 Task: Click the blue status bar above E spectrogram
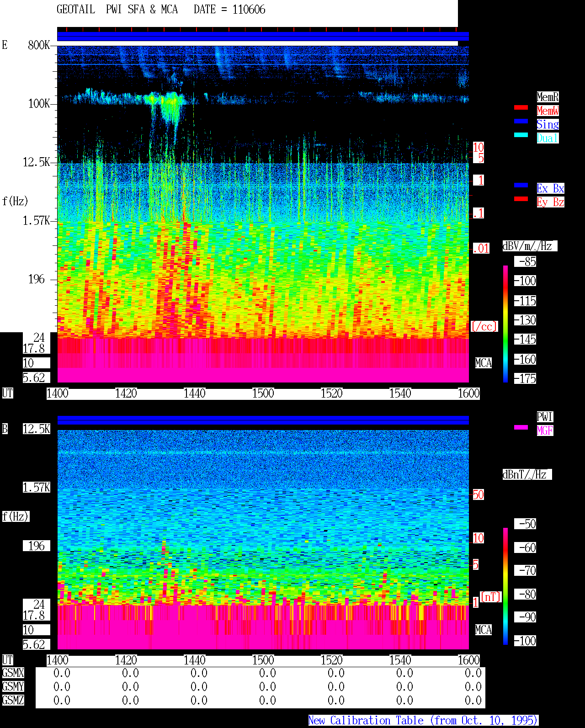pos(263,37)
